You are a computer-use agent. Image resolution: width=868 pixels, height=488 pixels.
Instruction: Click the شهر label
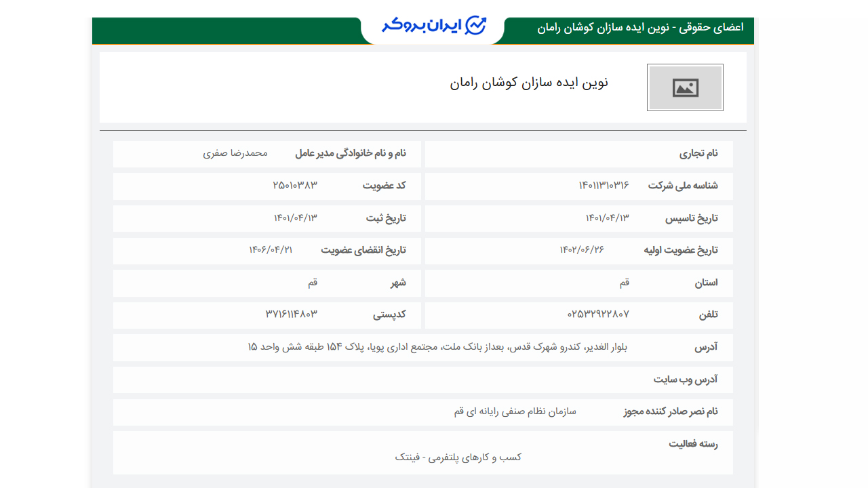(x=398, y=283)
